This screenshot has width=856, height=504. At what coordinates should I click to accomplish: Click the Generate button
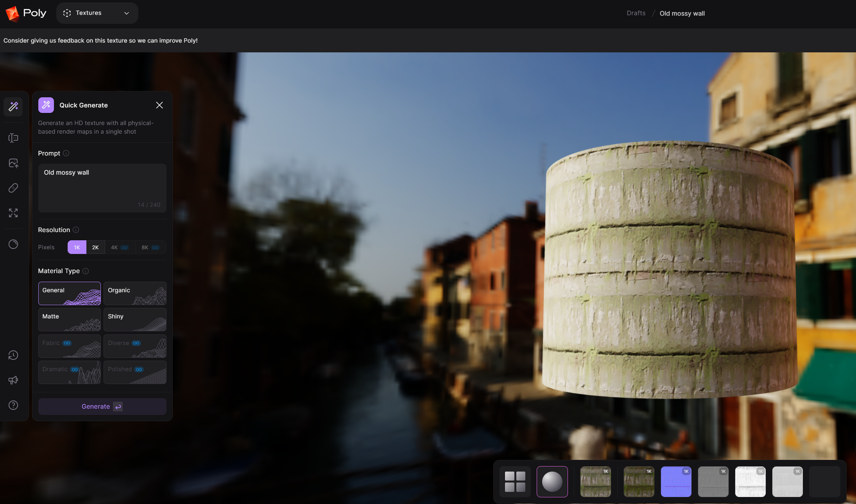click(x=102, y=406)
